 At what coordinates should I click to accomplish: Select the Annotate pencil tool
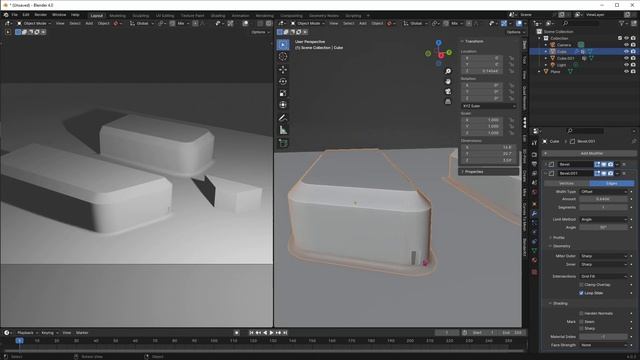click(x=282, y=118)
